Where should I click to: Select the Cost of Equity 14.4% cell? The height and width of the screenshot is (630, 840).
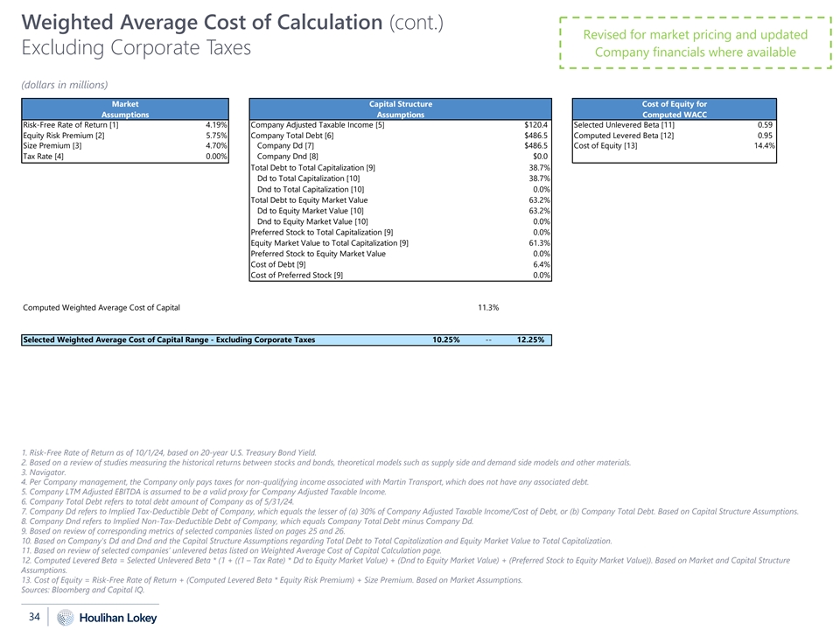tap(763, 146)
